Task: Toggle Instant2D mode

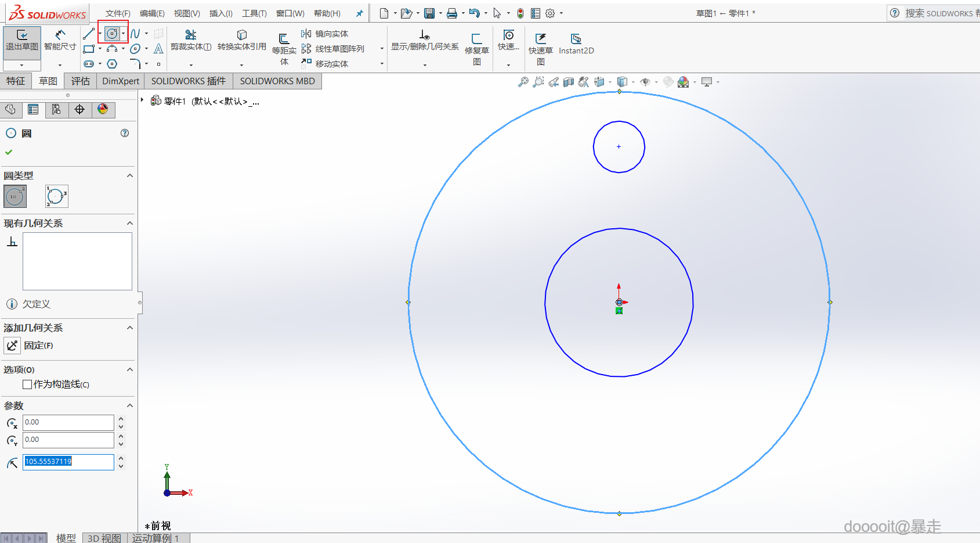Action: pyautogui.click(x=576, y=43)
